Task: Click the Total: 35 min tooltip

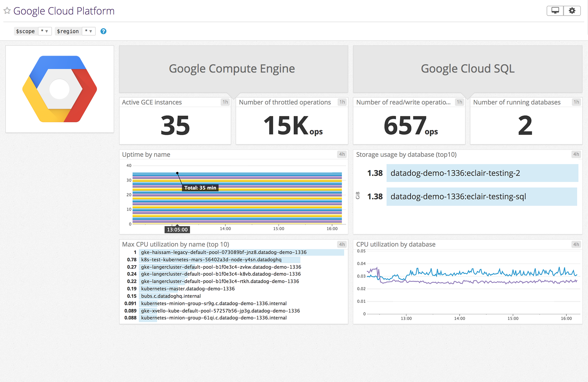Action: pos(200,188)
